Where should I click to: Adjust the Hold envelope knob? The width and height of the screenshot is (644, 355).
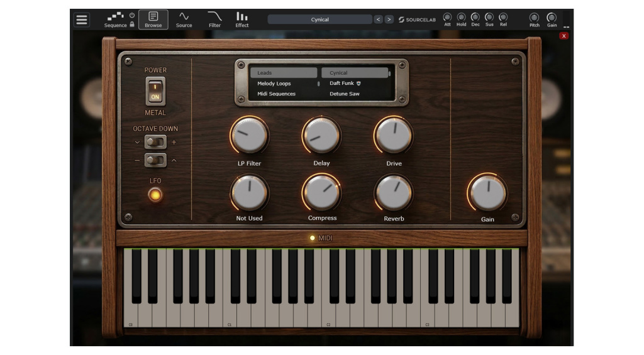click(x=461, y=17)
